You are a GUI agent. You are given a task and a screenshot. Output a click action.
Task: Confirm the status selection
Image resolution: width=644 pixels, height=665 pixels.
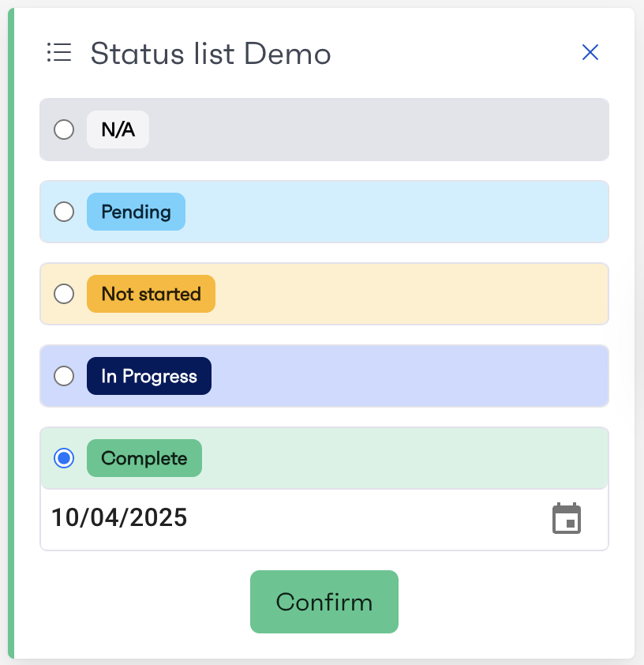(324, 602)
